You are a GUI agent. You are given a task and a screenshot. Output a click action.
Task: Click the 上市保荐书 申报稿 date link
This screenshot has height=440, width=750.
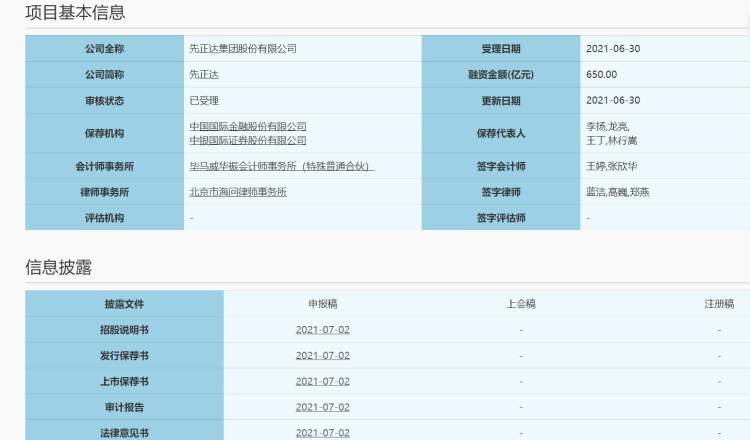pos(322,382)
